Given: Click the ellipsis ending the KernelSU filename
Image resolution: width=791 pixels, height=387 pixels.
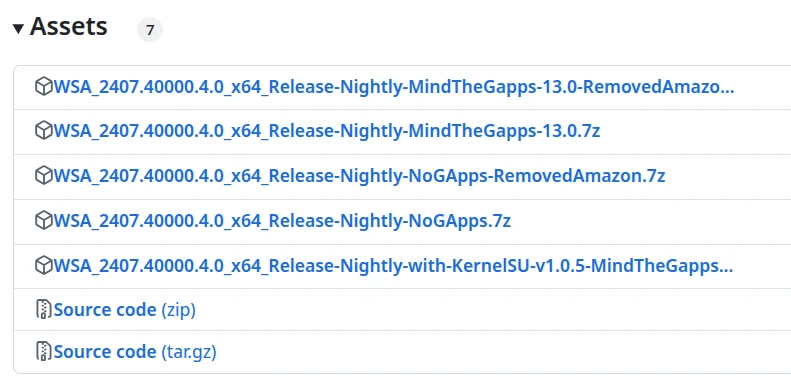Looking at the screenshot, I should pos(728,269).
